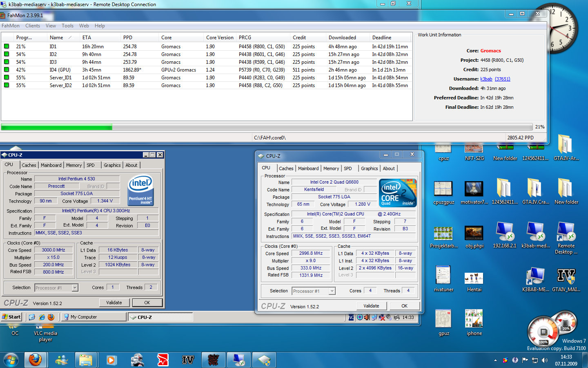Sort by the PPD column header

pyautogui.click(x=140, y=38)
